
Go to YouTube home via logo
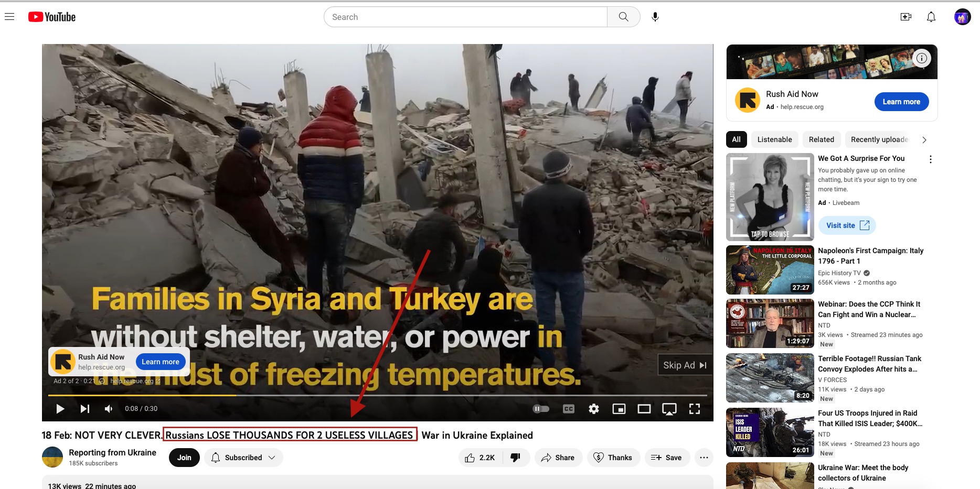52,17
